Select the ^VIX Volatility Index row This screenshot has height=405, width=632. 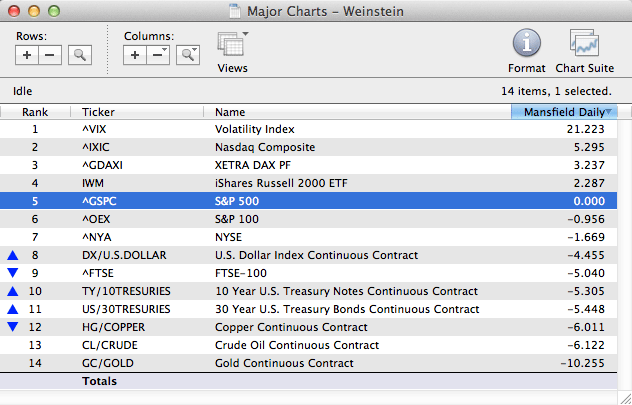[300, 129]
